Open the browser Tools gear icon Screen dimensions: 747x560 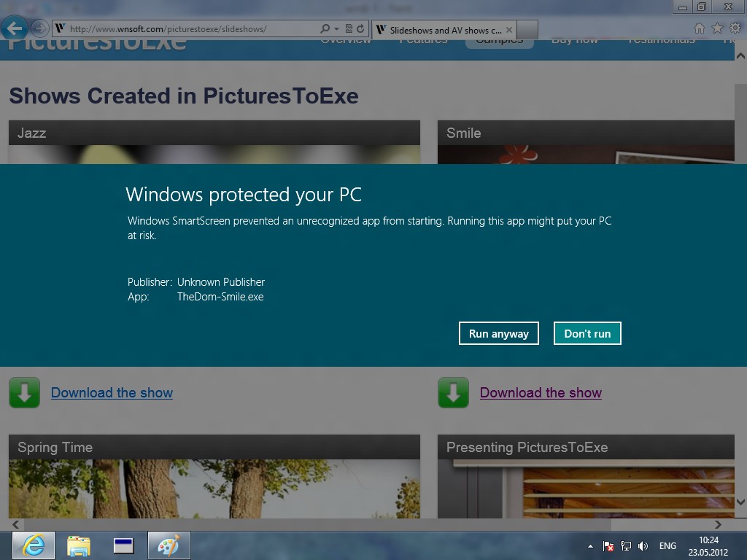pyautogui.click(x=735, y=28)
